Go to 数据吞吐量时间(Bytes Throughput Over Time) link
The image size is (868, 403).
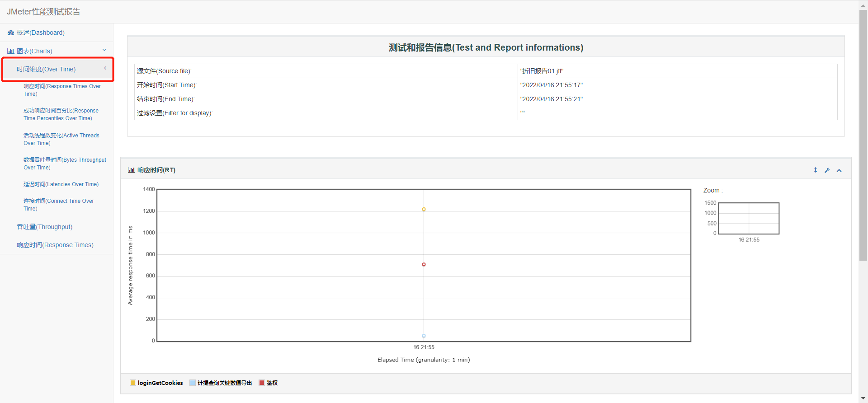tap(65, 164)
